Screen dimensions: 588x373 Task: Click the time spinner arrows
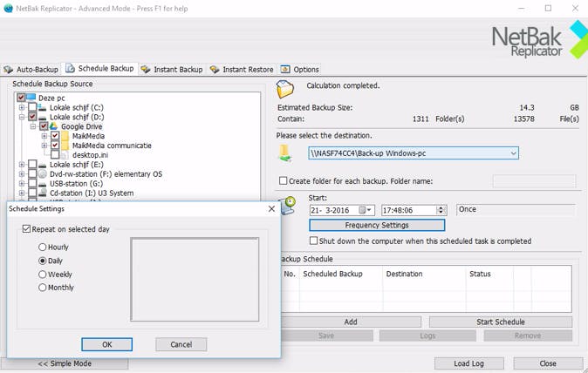[441, 210]
